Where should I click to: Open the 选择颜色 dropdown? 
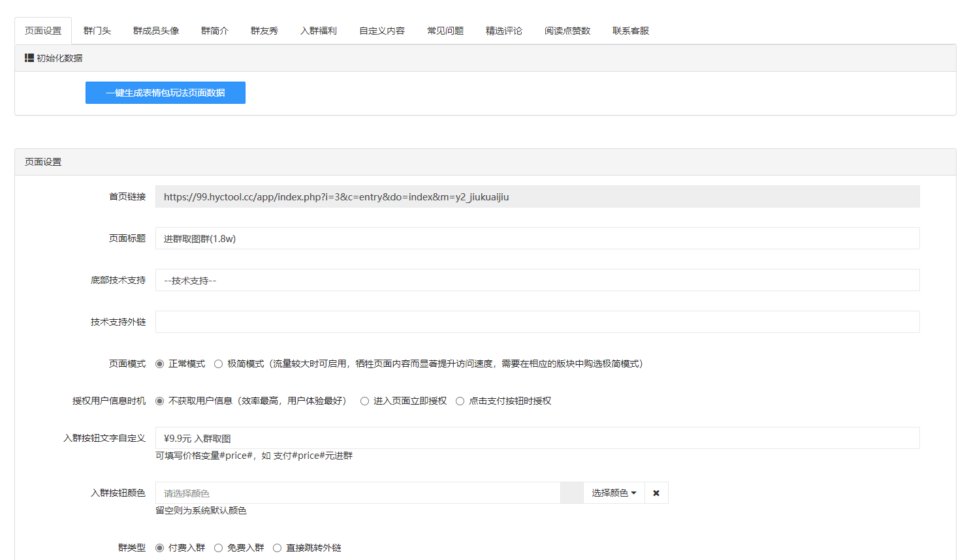pos(613,493)
